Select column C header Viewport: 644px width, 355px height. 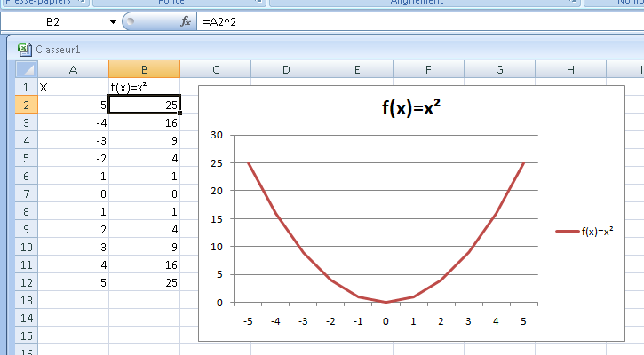[x=216, y=69]
